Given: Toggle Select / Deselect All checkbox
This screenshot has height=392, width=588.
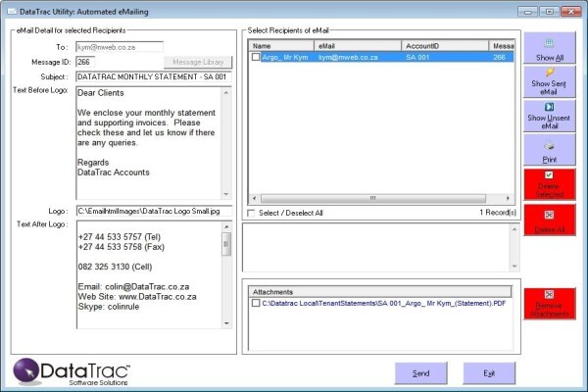Looking at the screenshot, I should (x=251, y=213).
